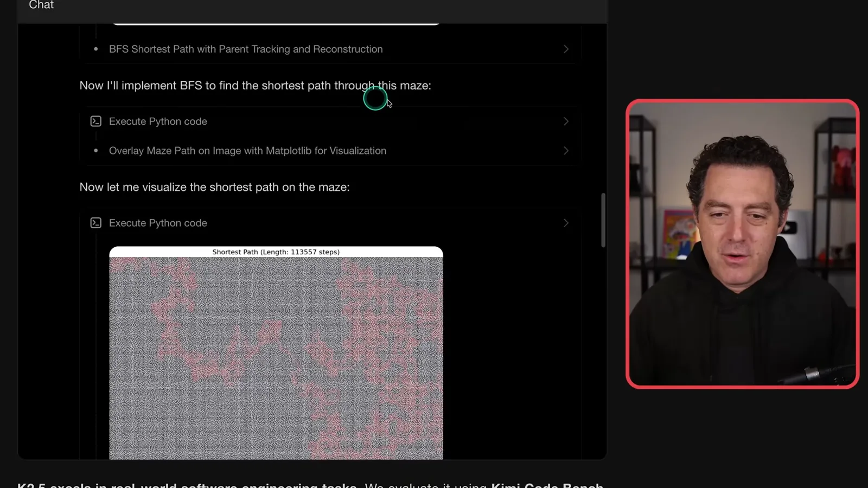
Task: Expand the BFS Shortest Path with Parent Tracking row chevron
Action: pyautogui.click(x=566, y=49)
